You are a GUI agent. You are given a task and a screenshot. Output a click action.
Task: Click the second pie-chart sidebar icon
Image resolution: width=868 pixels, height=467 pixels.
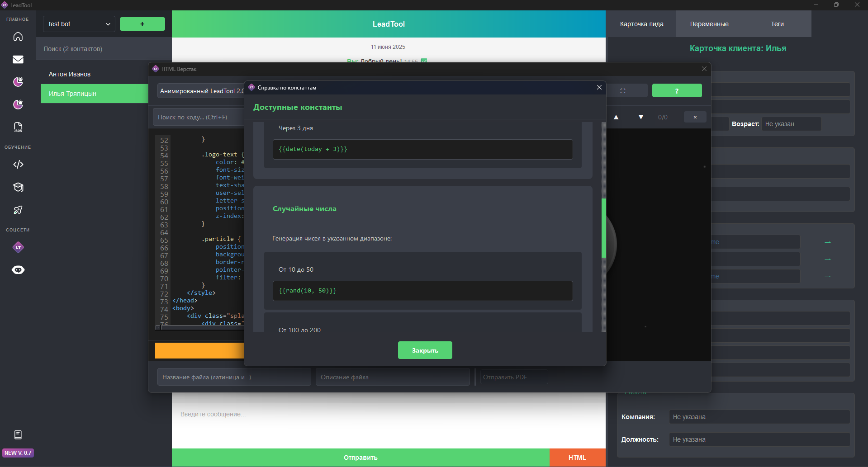tap(18, 104)
